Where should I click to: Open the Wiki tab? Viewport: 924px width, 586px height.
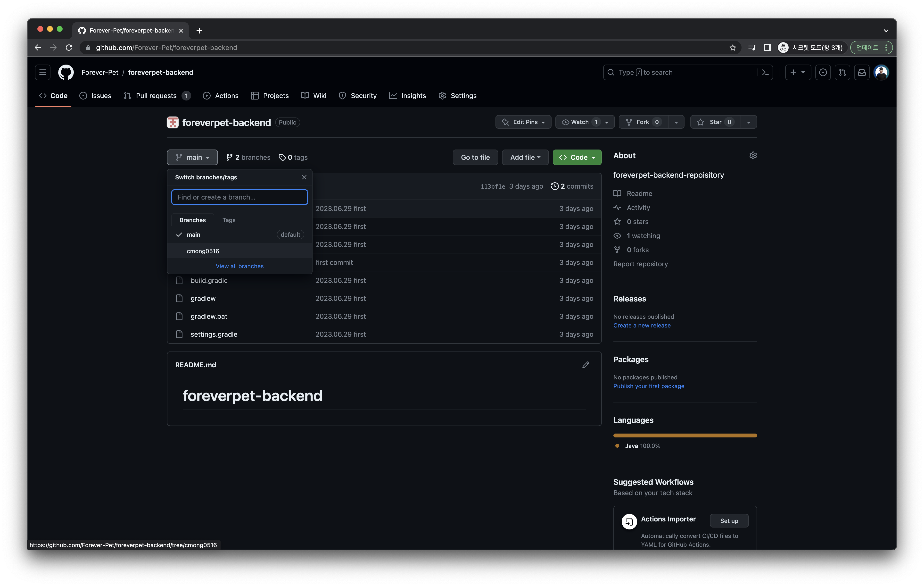click(314, 96)
